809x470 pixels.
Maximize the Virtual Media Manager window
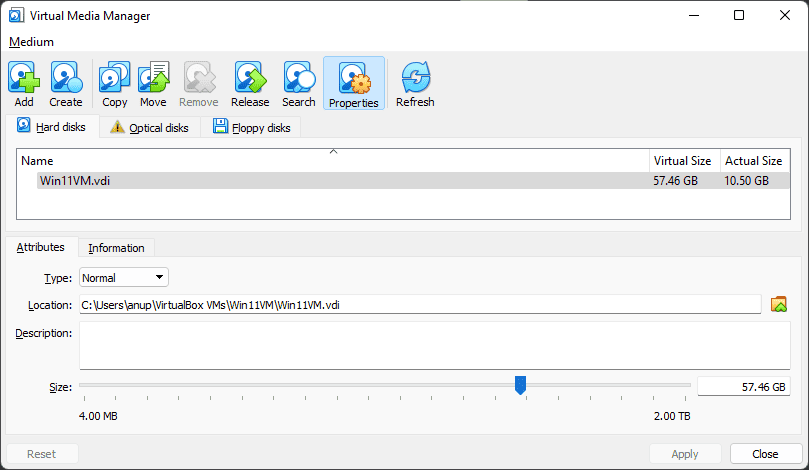point(739,15)
